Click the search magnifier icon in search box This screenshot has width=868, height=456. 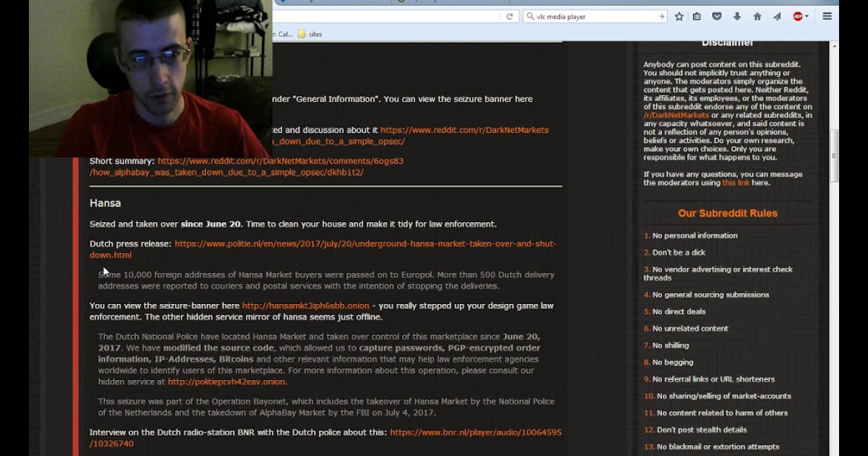pyautogui.click(x=530, y=16)
